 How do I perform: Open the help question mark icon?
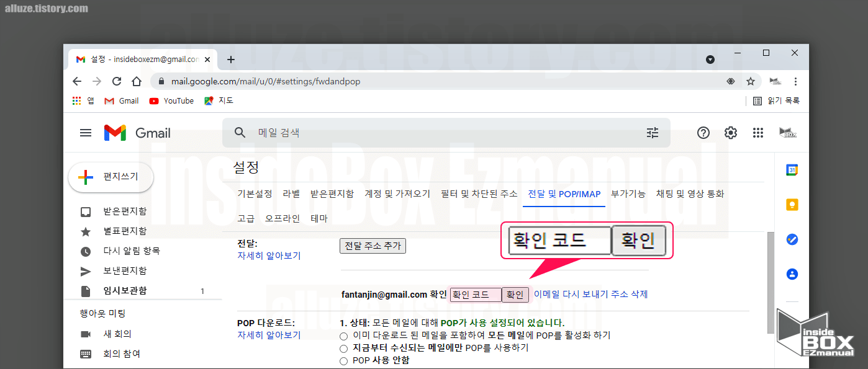click(x=703, y=133)
